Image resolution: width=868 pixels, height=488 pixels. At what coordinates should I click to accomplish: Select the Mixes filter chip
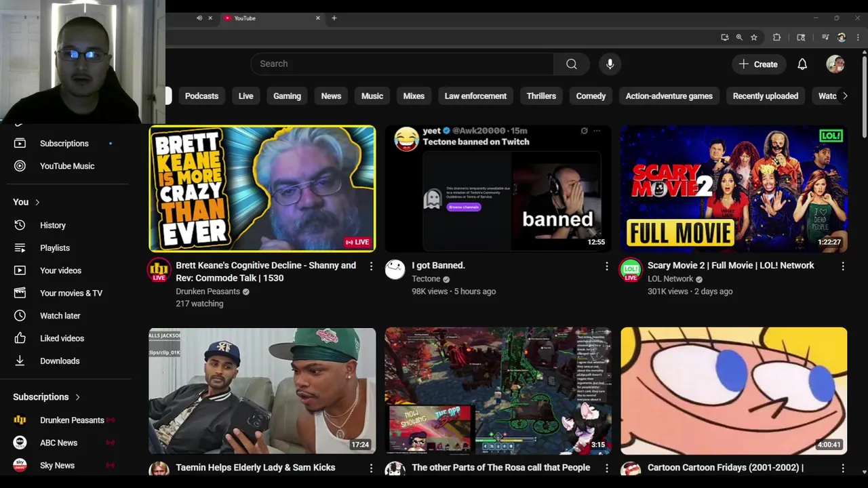click(x=414, y=96)
